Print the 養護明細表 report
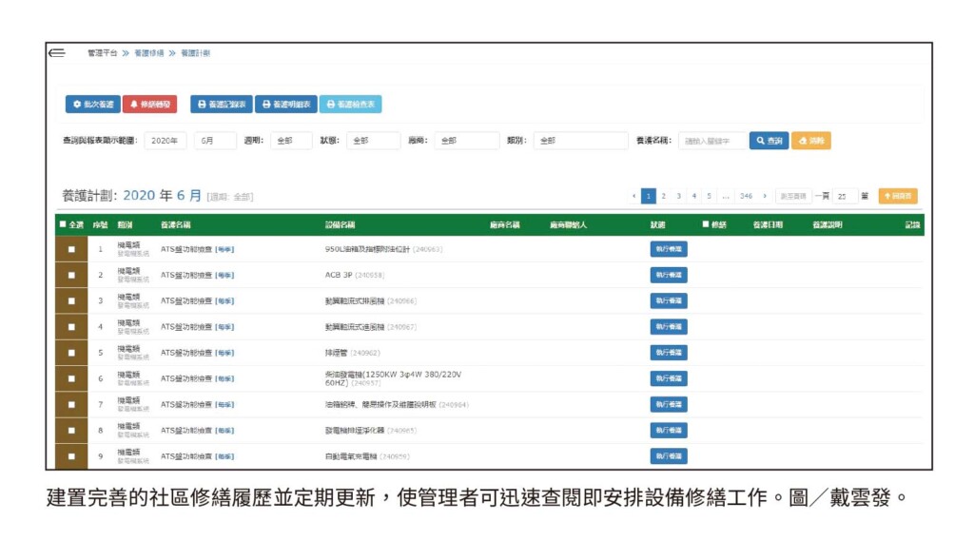The height and width of the screenshot is (560, 974). point(285,105)
